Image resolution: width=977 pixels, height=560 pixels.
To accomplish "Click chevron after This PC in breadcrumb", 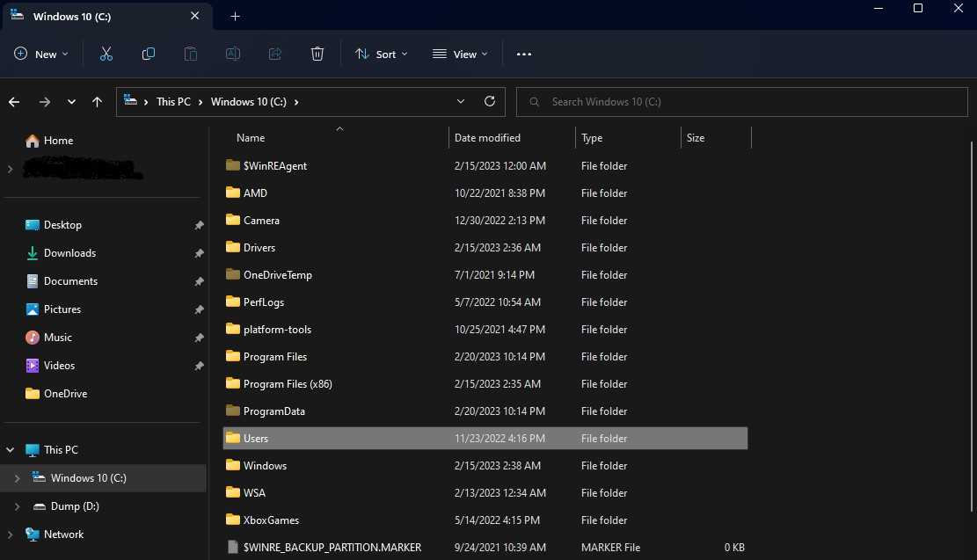I will 200,102.
